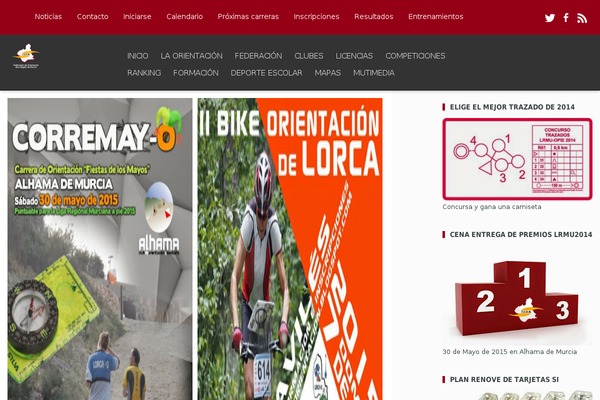Open Contacto in the top bar

pyautogui.click(x=92, y=16)
